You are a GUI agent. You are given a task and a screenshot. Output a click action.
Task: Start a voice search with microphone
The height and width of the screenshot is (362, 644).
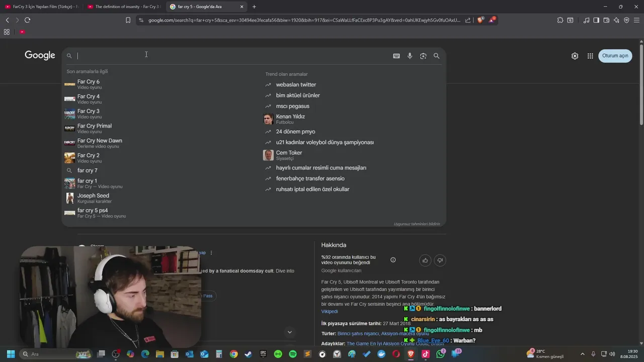pos(410,56)
